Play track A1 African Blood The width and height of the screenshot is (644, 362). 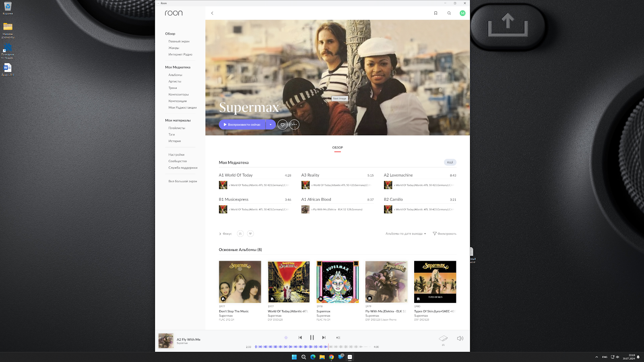coord(316,200)
